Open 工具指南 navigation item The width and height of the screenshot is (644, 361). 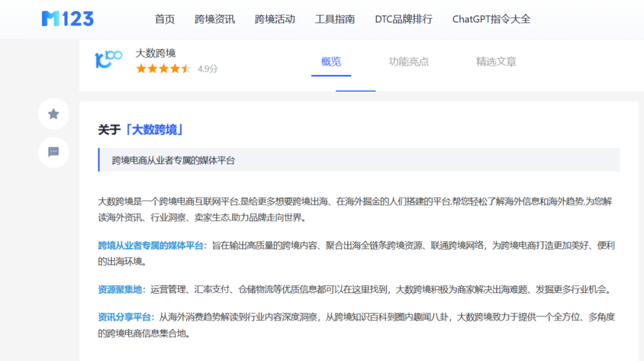[335, 19]
